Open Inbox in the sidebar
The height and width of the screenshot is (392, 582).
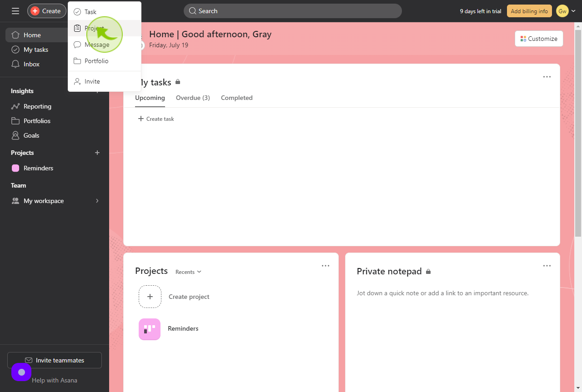click(x=55, y=64)
